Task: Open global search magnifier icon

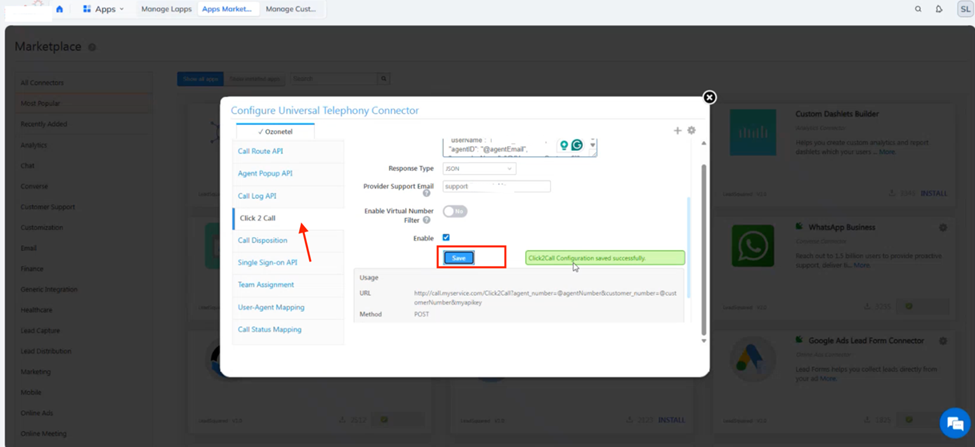Action: [x=918, y=9]
